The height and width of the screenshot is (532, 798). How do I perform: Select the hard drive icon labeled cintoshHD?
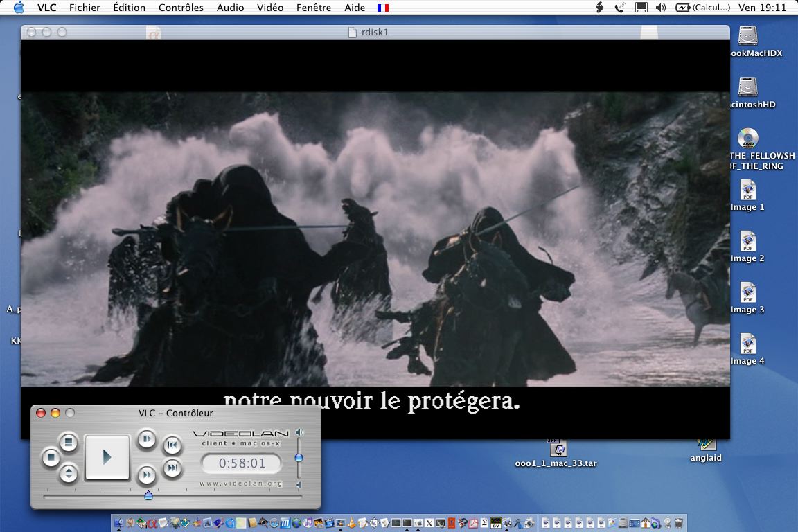(748, 87)
